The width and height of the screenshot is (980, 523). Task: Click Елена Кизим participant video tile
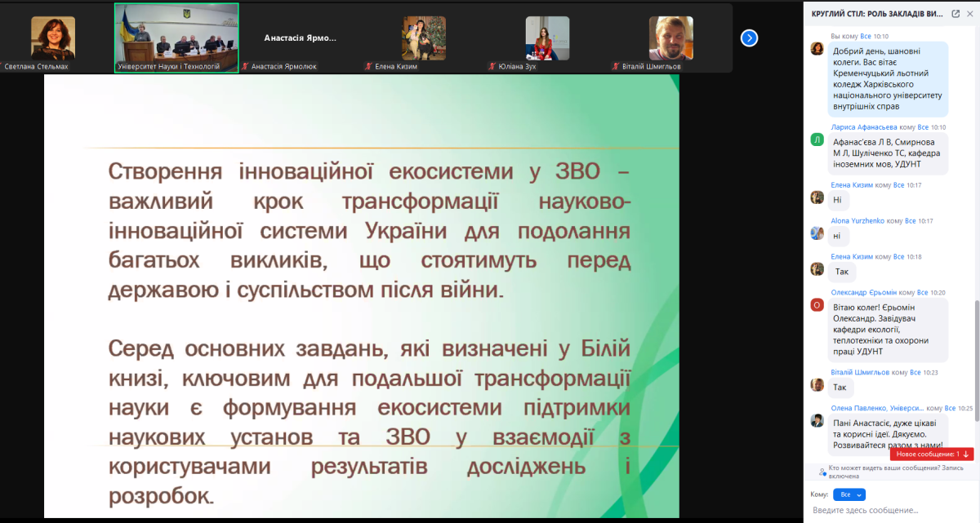[423, 38]
